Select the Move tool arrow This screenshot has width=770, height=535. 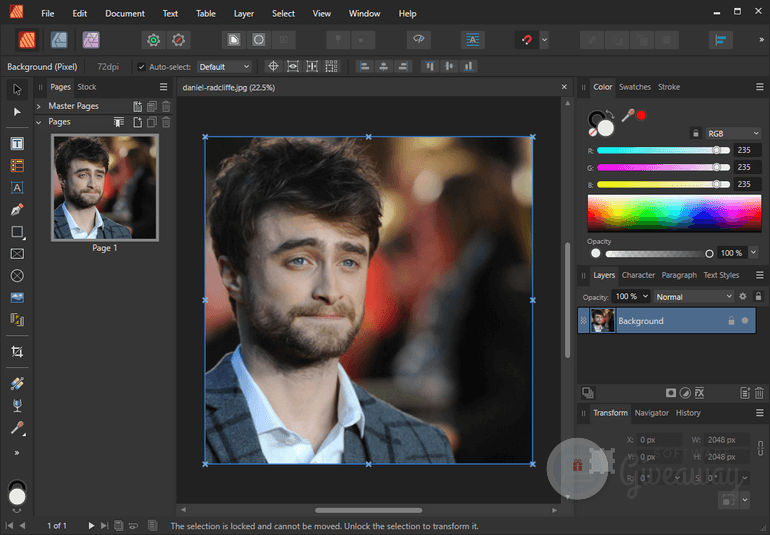point(17,89)
